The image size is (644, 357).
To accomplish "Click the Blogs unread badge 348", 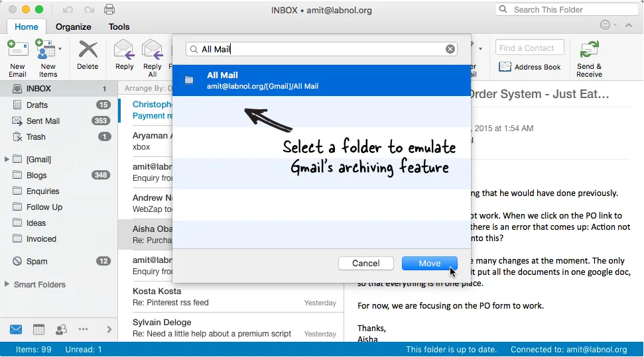I will point(101,175).
